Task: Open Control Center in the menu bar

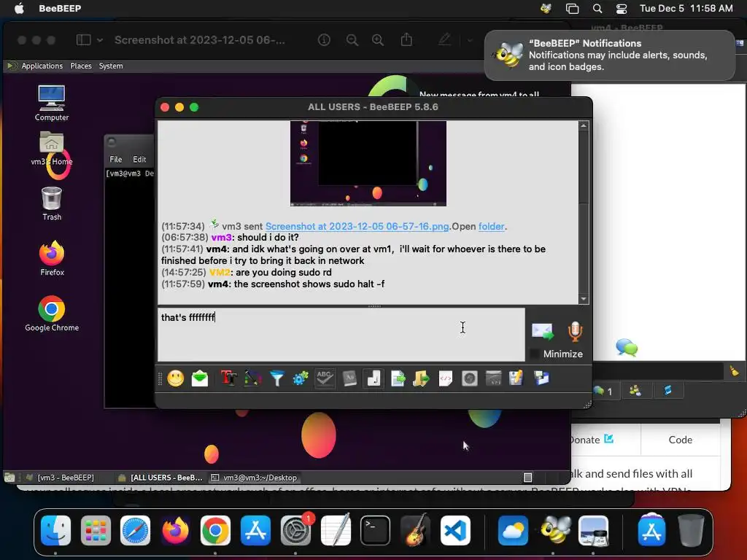Action: [x=622, y=9]
